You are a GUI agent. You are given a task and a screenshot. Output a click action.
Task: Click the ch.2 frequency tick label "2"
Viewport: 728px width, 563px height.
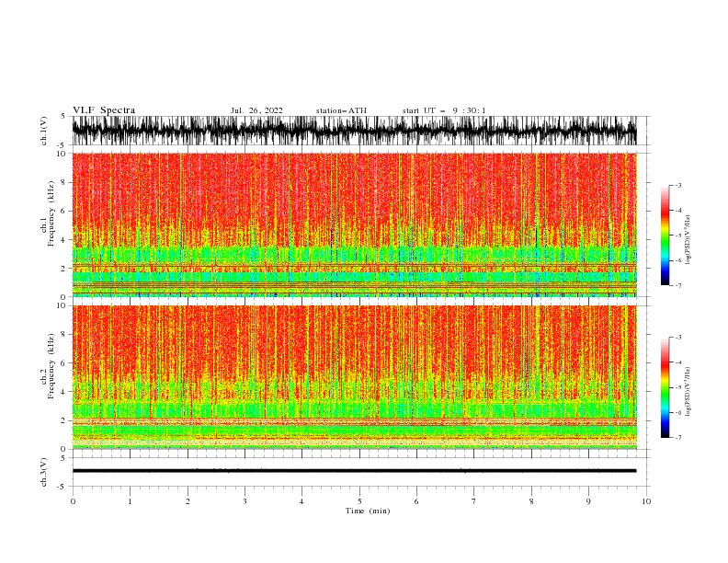64,420
